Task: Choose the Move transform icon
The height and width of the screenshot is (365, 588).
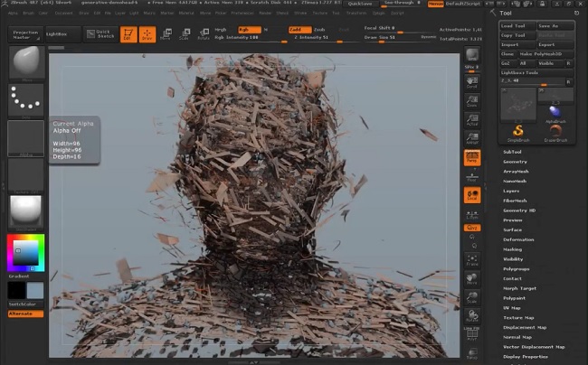Action: [x=166, y=34]
